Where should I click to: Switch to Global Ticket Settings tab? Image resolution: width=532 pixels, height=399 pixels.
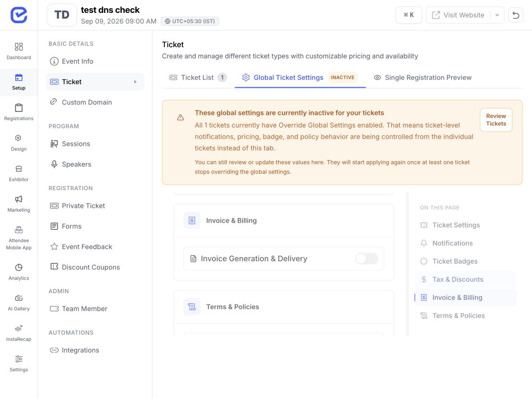click(300, 77)
